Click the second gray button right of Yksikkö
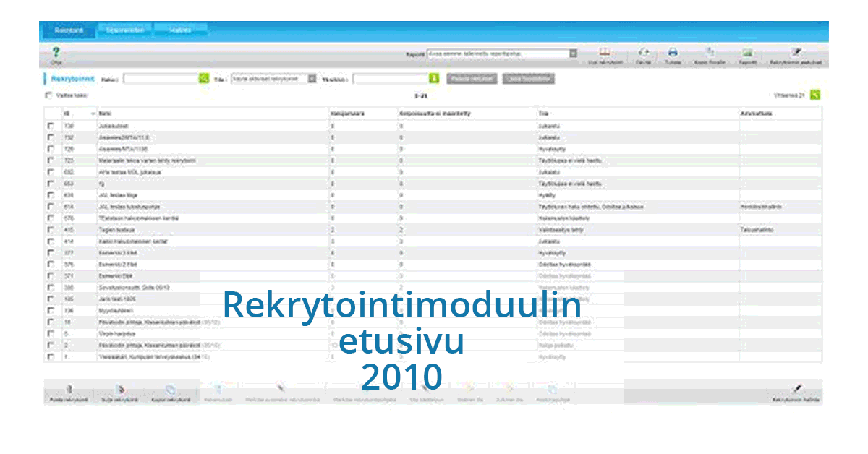This screenshot has width=868, height=454. (x=529, y=78)
